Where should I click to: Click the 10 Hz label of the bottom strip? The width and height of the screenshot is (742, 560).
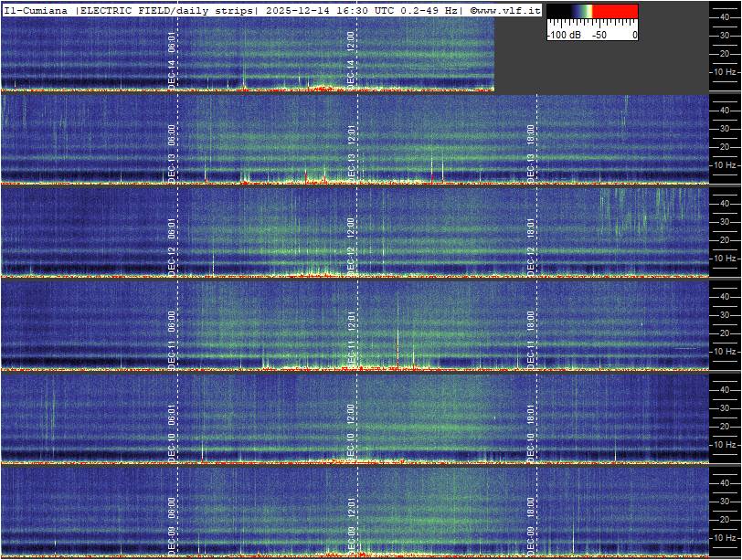725,538
